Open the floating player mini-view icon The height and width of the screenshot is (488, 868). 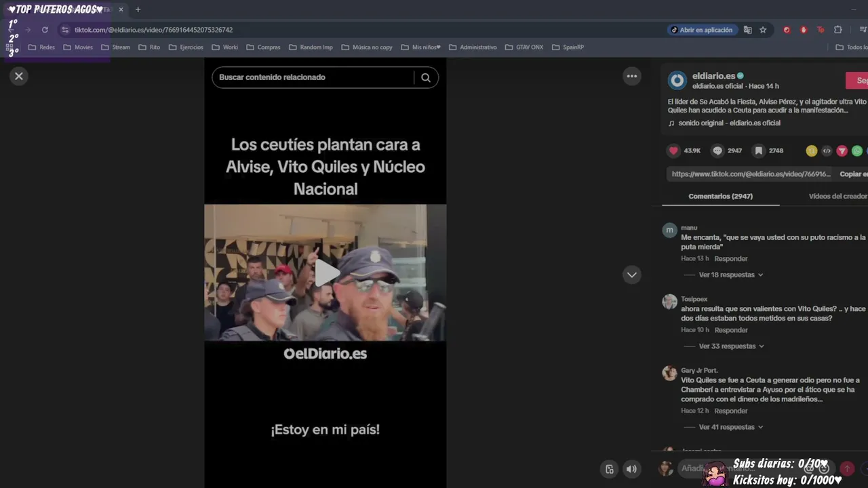[x=609, y=469]
